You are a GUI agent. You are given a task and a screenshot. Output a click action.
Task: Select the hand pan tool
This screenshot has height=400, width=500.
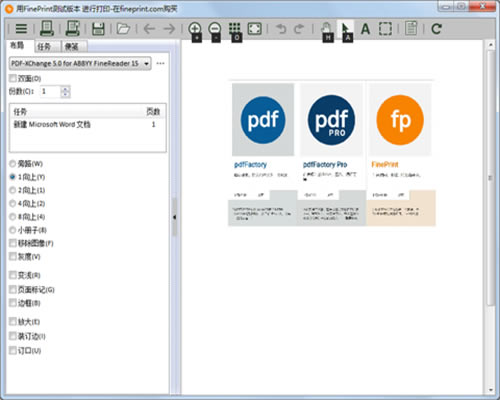tap(327, 29)
